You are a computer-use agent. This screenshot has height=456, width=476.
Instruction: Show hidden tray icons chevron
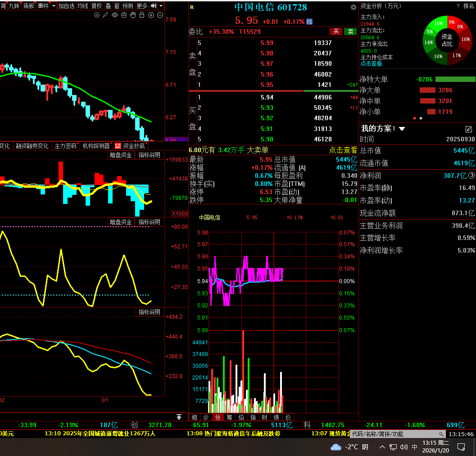(382, 447)
